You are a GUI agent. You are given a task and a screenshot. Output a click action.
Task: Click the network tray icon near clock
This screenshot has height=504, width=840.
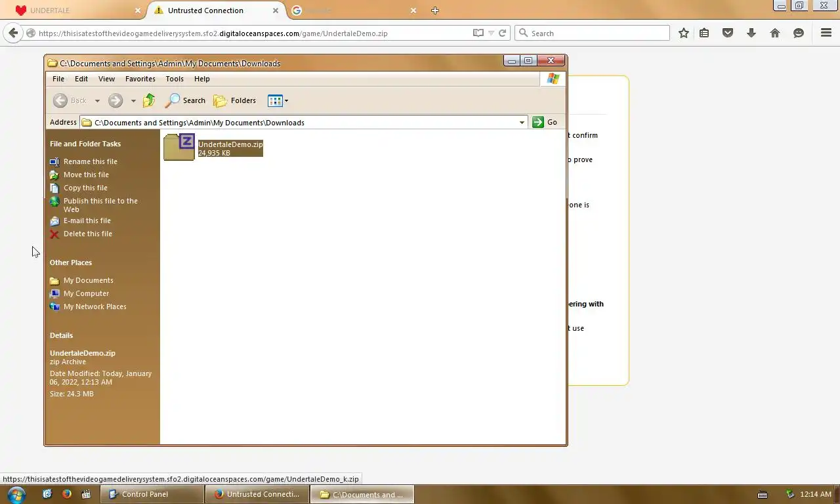tap(790, 494)
